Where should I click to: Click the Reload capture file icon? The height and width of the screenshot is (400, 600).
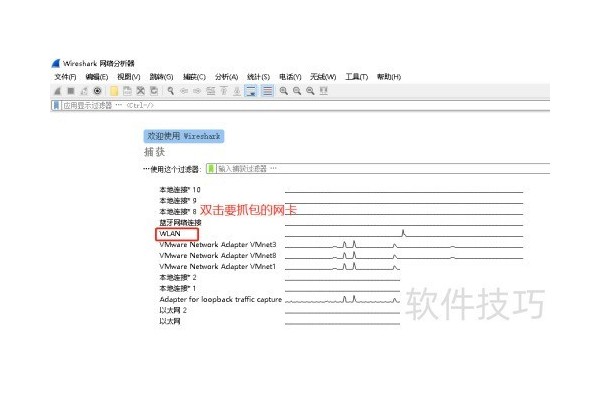pos(154,91)
